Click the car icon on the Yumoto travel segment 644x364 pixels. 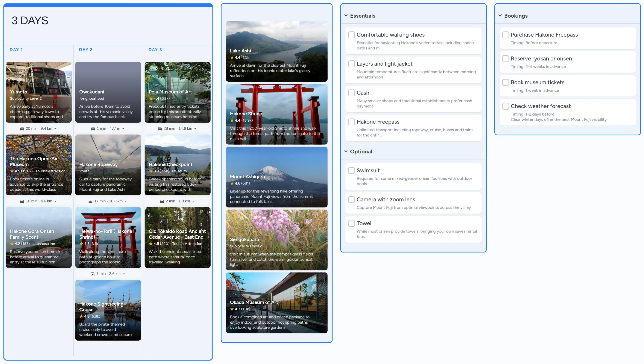point(22,128)
